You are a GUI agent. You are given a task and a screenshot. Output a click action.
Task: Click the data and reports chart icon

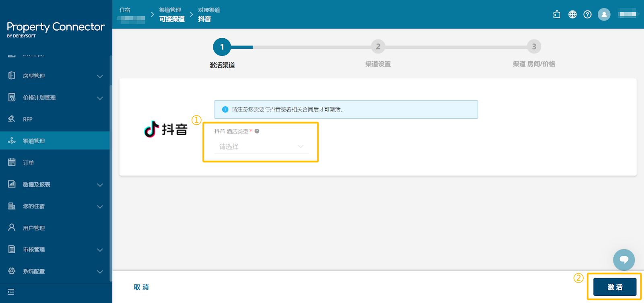pos(12,184)
